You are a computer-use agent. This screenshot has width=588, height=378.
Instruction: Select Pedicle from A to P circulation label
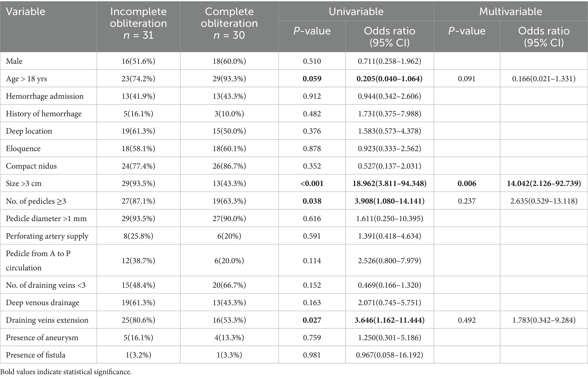click(x=38, y=261)
